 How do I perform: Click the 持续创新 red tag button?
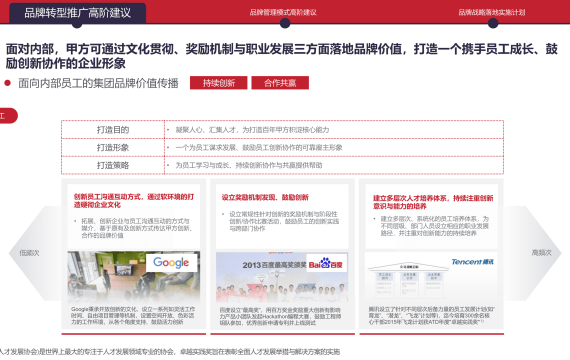[x=218, y=83]
